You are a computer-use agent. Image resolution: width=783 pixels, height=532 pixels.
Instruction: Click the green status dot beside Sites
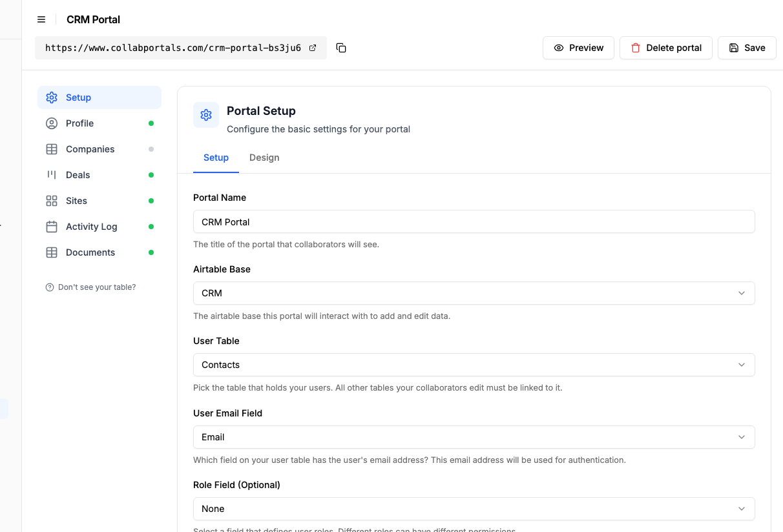tap(151, 201)
